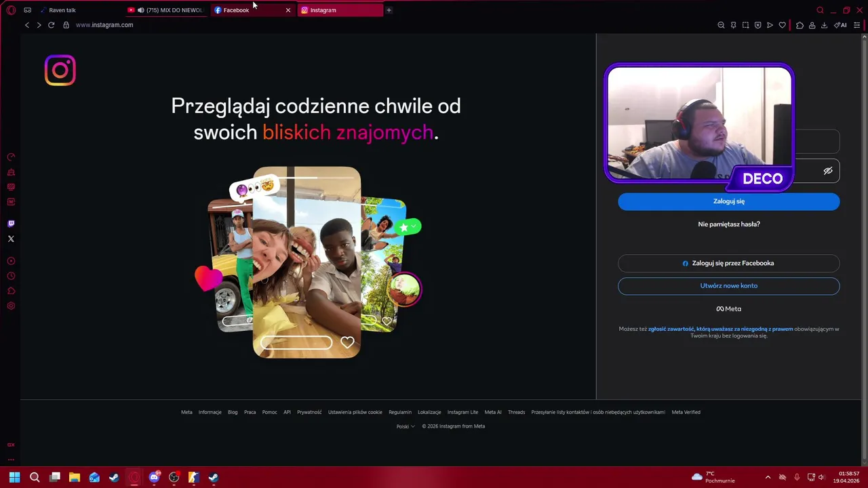Open the Meta footer link
868x488 pixels.
click(186, 412)
